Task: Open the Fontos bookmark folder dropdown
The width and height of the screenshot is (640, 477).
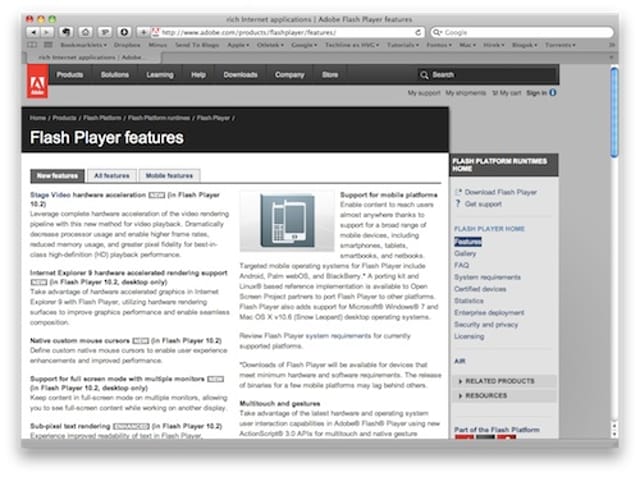Action: [x=439, y=45]
